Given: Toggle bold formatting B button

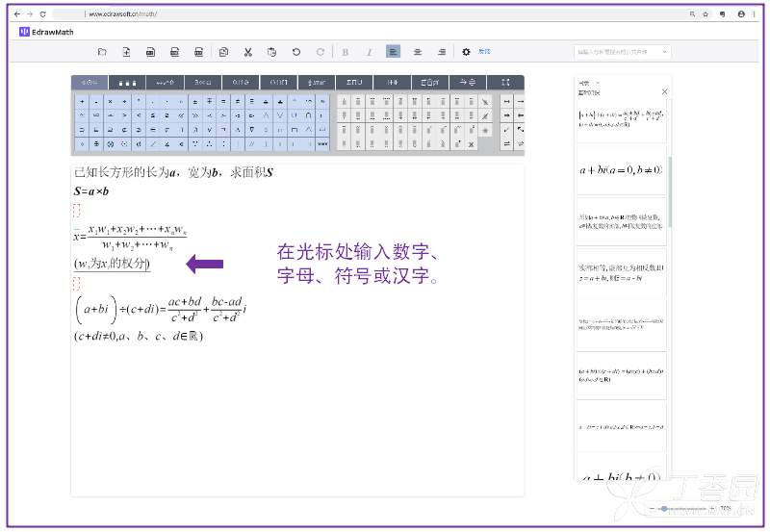Looking at the screenshot, I should pos(346,52).
